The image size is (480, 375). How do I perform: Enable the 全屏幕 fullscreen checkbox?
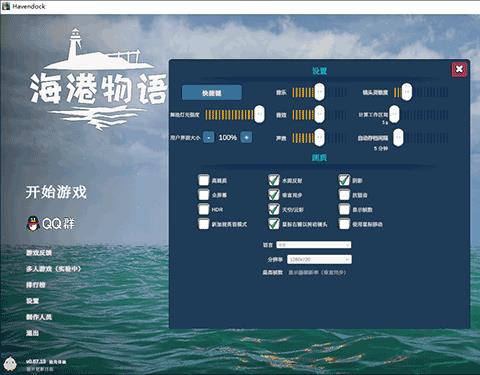pos(203,195)
